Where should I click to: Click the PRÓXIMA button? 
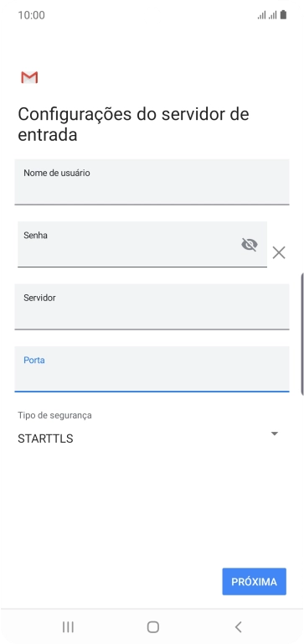coord(255,582)
